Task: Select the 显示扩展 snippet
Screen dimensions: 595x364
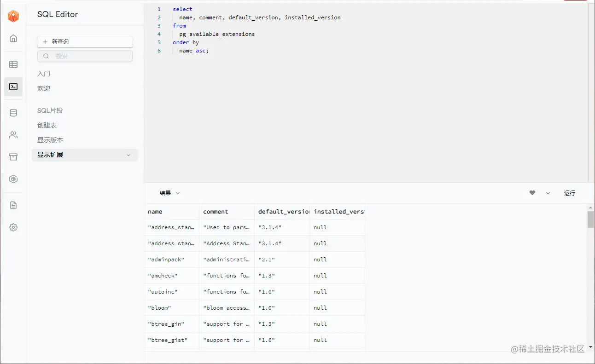Action: coord(85,155)
